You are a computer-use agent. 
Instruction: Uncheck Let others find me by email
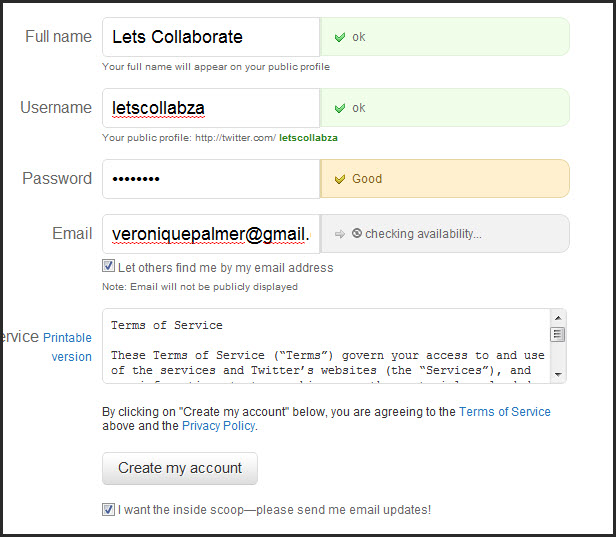109,267
